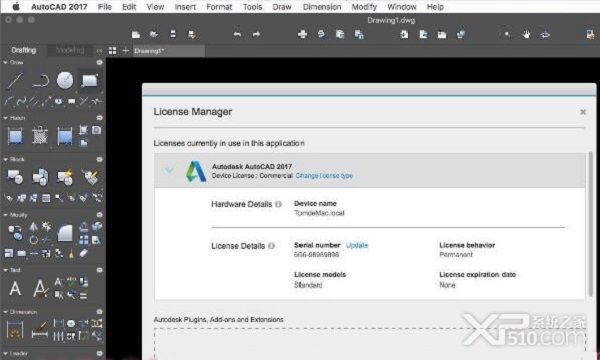Open the File menu
The width and height of the screenshot is (600, 360).
[x=104, y=7]
